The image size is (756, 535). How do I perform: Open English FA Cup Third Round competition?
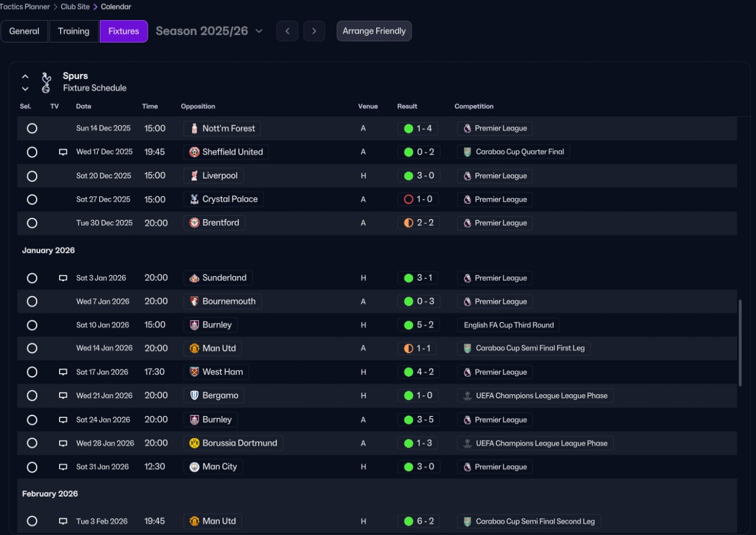(x=509, y=325)
